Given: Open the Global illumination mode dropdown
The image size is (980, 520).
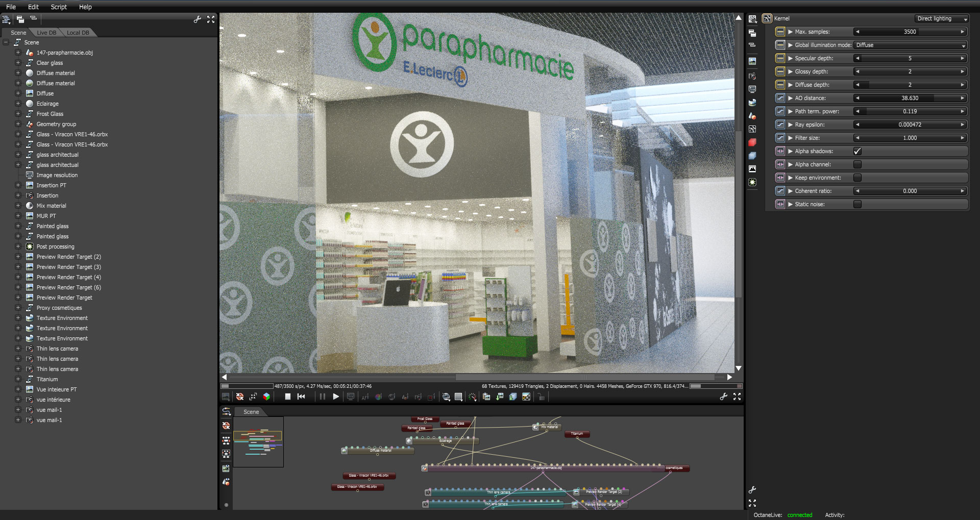Looking at the screenshot, I should click(911, 45).
